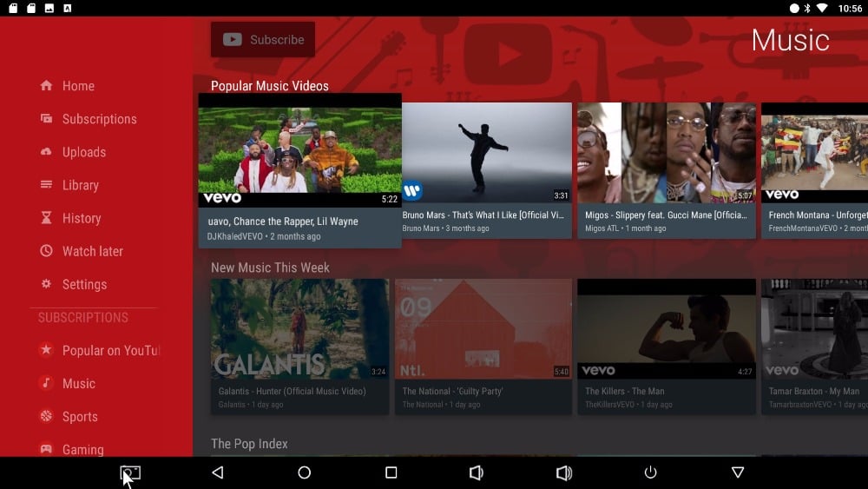The image size is (868, 489).
Task: Tap the power icon in navigation bar
Action: pos(650,472)
